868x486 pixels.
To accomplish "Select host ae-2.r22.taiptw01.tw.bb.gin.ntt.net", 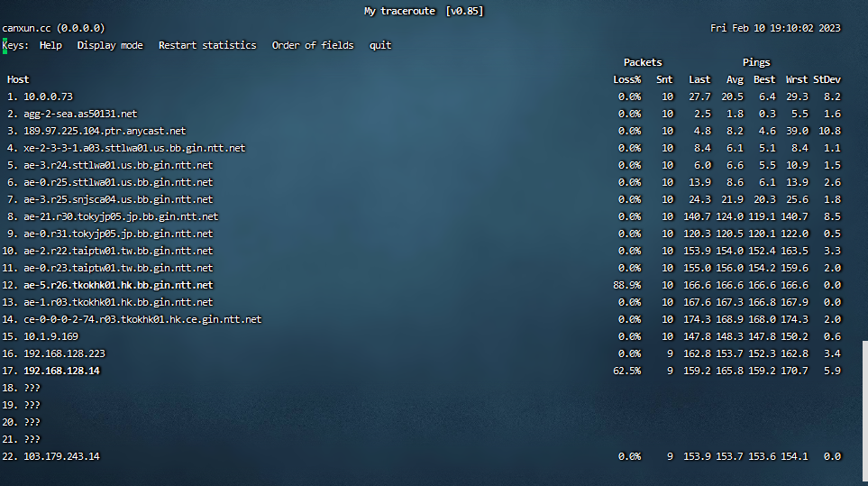I will click(118, 252).
